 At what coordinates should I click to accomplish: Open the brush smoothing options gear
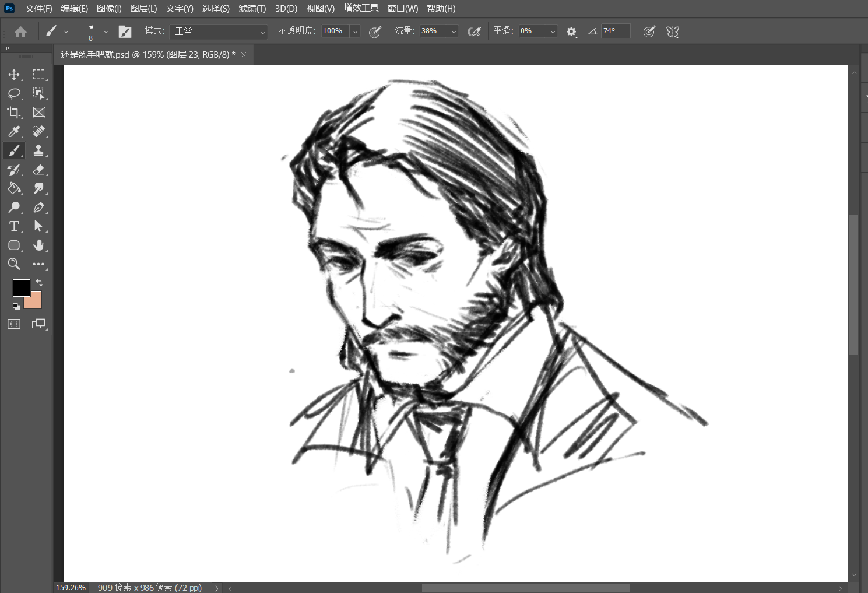(571, 32)
